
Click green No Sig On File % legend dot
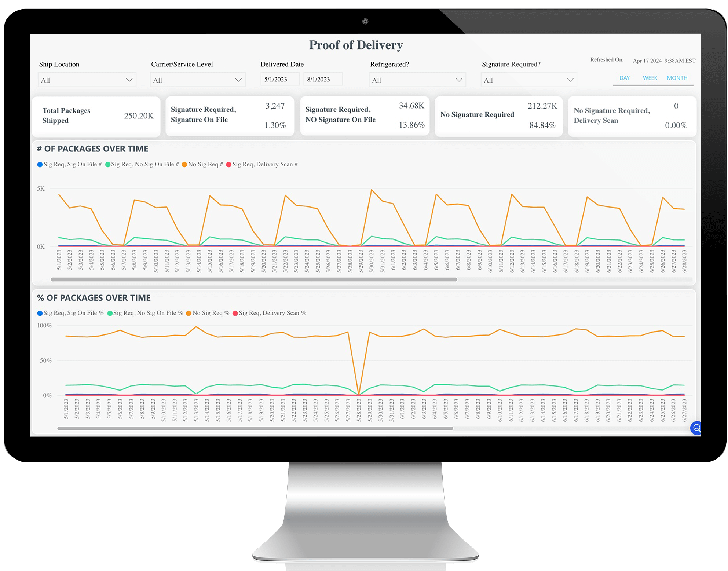point(110,313)
